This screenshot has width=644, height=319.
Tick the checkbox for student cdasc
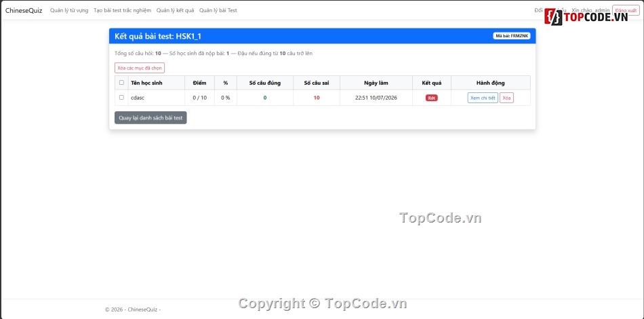click(x=121, y=98)
